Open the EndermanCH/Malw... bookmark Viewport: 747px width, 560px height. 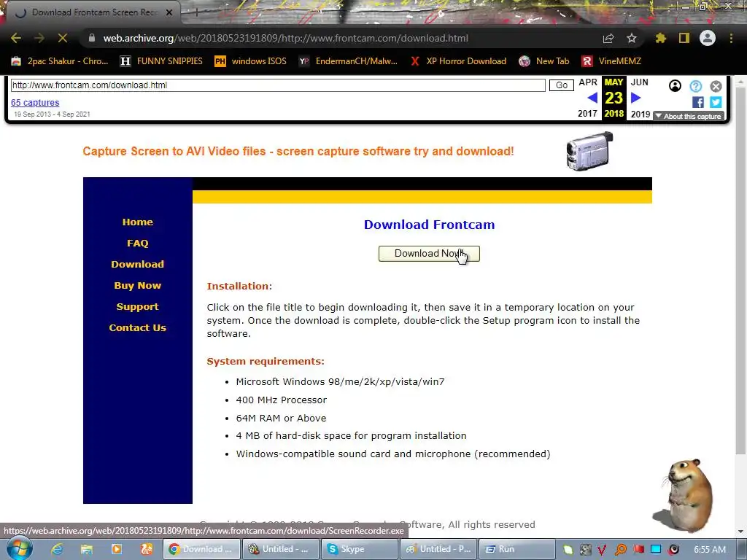pyautogui.click(x=348, y=61)
